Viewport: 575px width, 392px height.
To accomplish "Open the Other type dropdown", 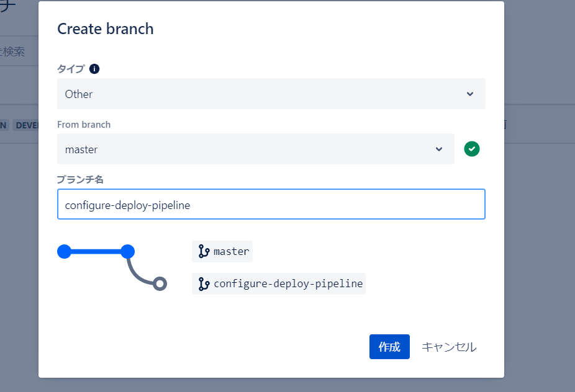I will click(x=271, y=94).
